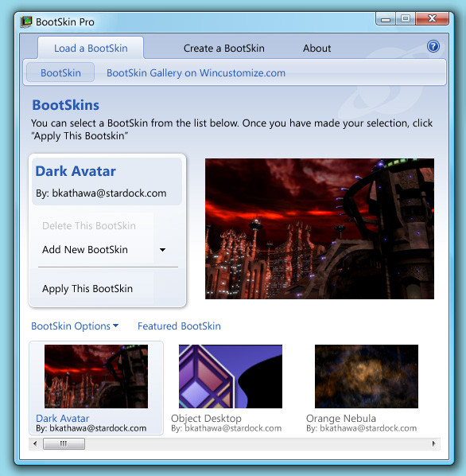Click the Orange Nebula name label

[x=341, y=419]
